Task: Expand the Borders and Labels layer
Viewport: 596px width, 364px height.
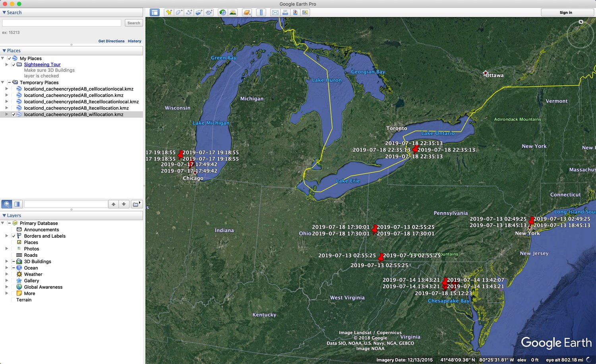Action: [x=6, y=236]
